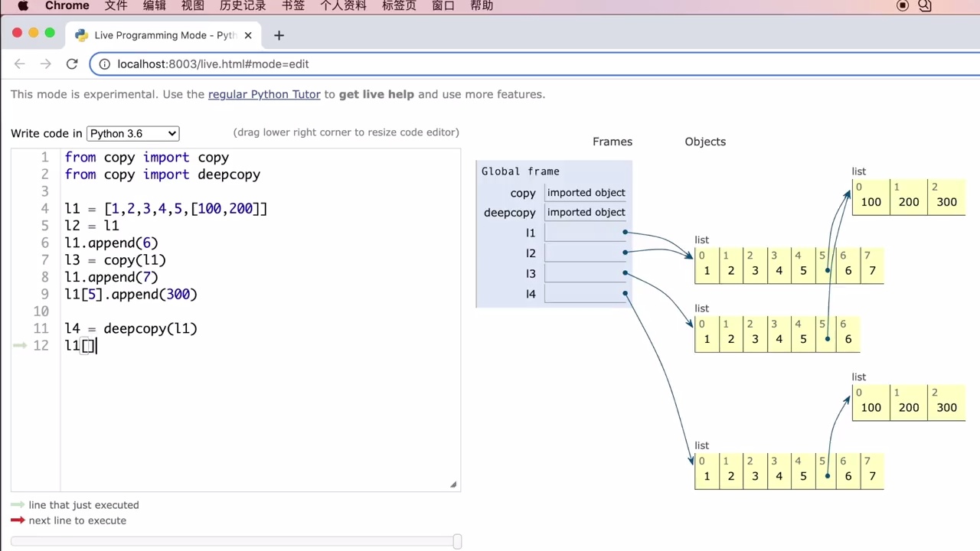Click the browser back arrow
980x551 pixels.
[x=20, y=64]
